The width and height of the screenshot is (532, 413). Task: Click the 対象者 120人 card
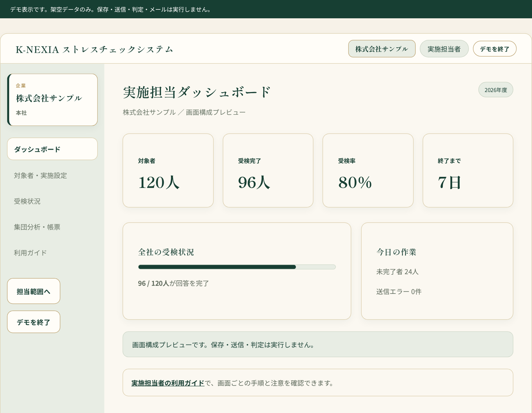click(168, 170)
